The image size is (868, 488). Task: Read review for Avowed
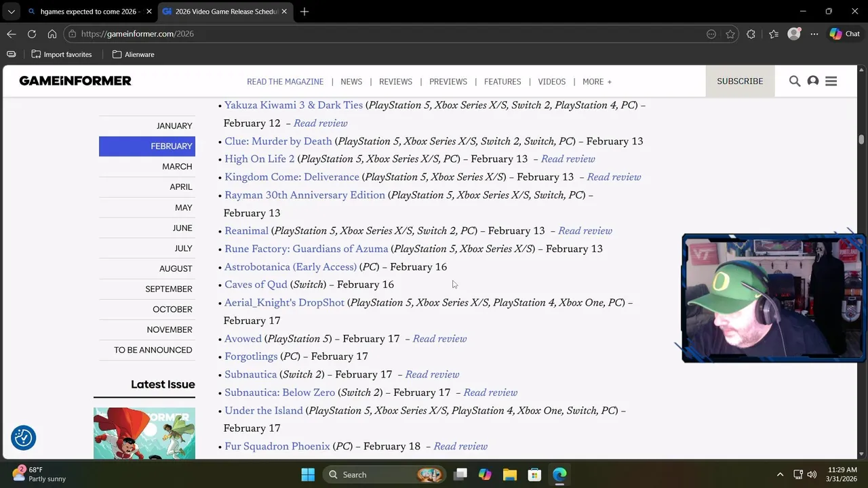click(x=439, y=339)
